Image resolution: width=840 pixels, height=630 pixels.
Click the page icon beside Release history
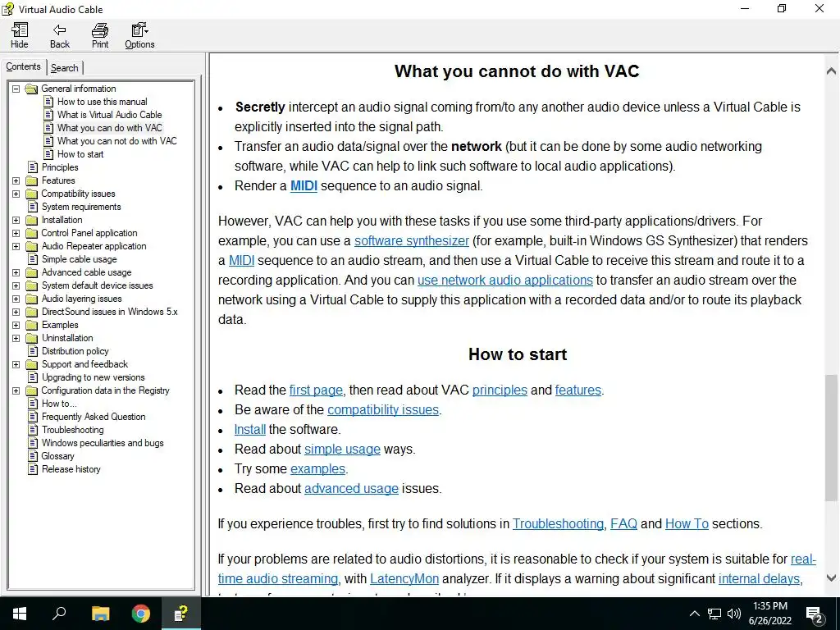(x=33, y=469)
